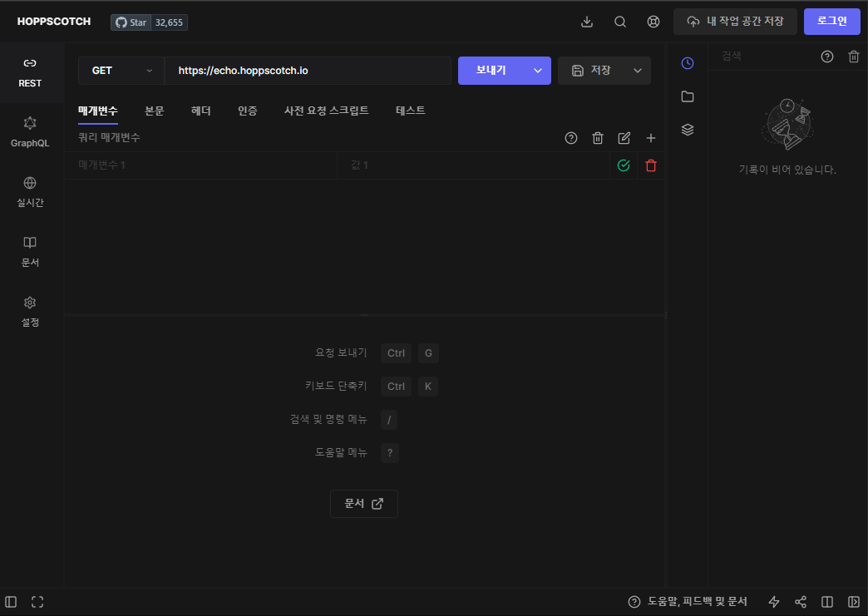Switch to the 인증 authorization tab

pyautogui.click(x=248, y=111)
